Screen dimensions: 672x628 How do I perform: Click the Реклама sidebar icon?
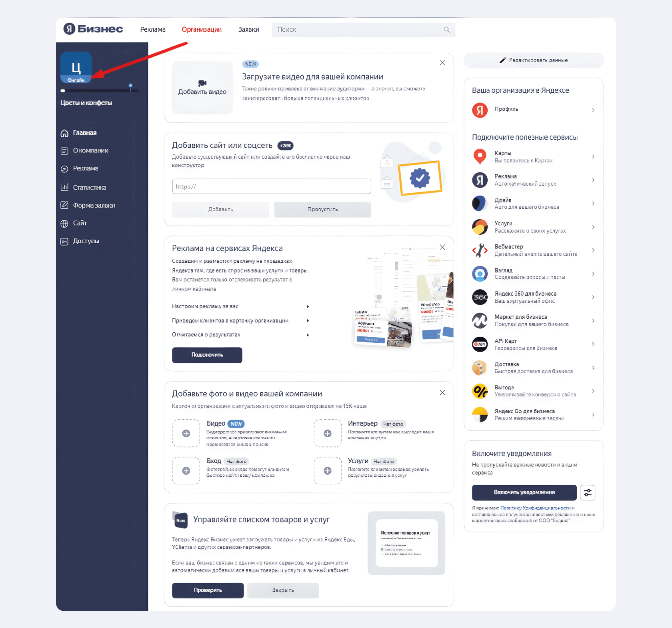tap(64, 169)
